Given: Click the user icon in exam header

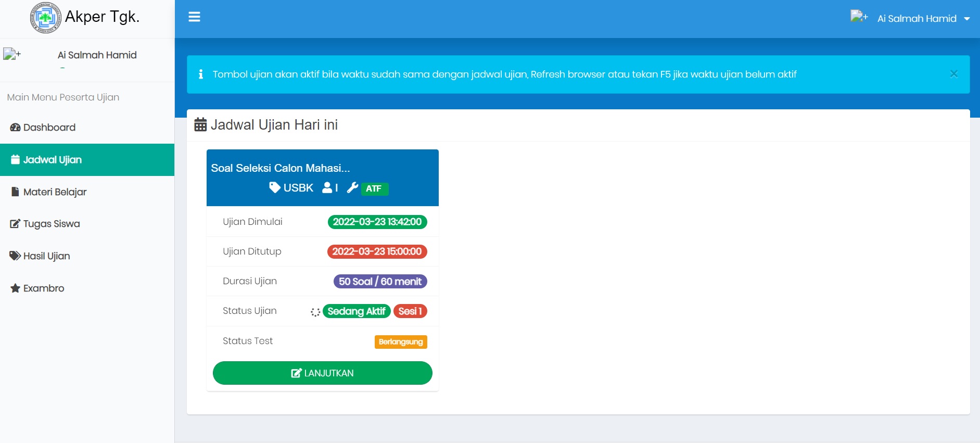Looking at the screenshot, I should point(327,187).
